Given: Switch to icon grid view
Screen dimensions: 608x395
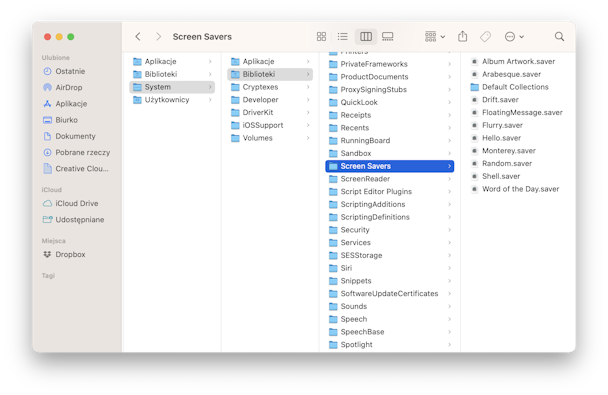Looking at the screenshot, I should coord(321,37).
